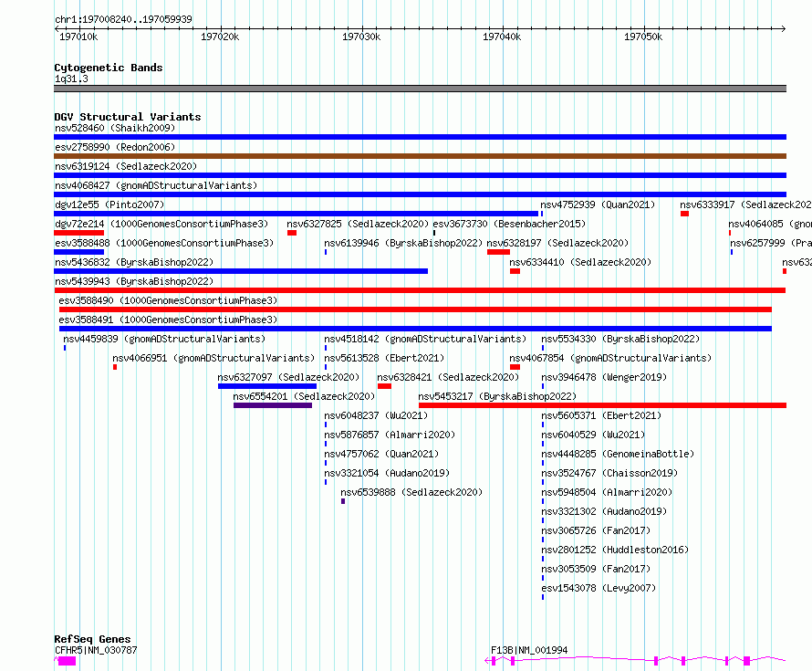
Task: Click nsv5605371 (Ebert2021) label
Action: 601,415
